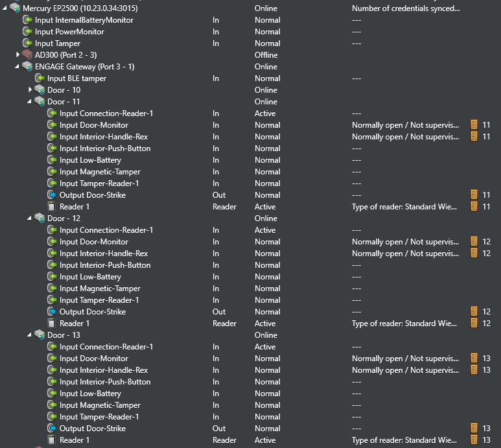Image resolution: width=501 pixels, height=448 pixels.
Task: Click door 13 icon in Reader 1 row
Action: pyautogui.click(x=474, y=440)
